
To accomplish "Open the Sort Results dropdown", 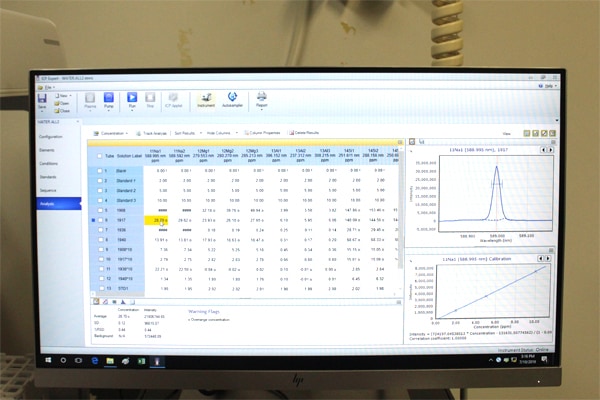I will (x=187, y=133).
